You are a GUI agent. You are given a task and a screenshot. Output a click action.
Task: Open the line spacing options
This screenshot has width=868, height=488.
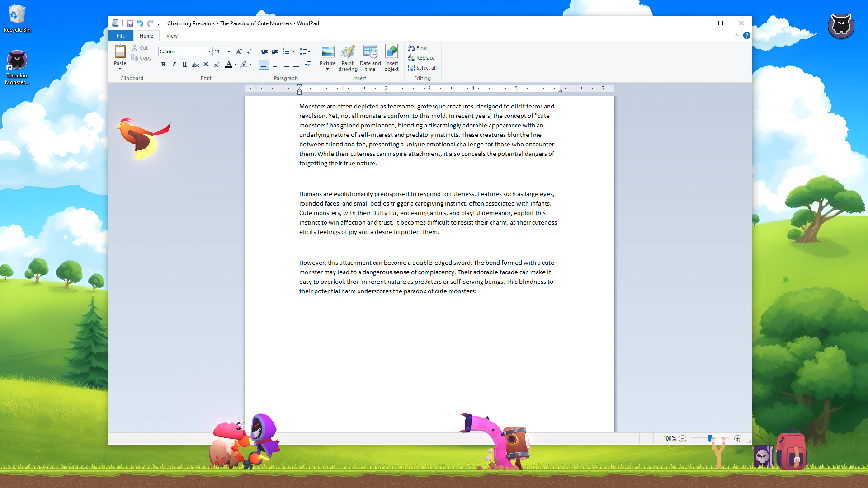click(x=305, y=51)
